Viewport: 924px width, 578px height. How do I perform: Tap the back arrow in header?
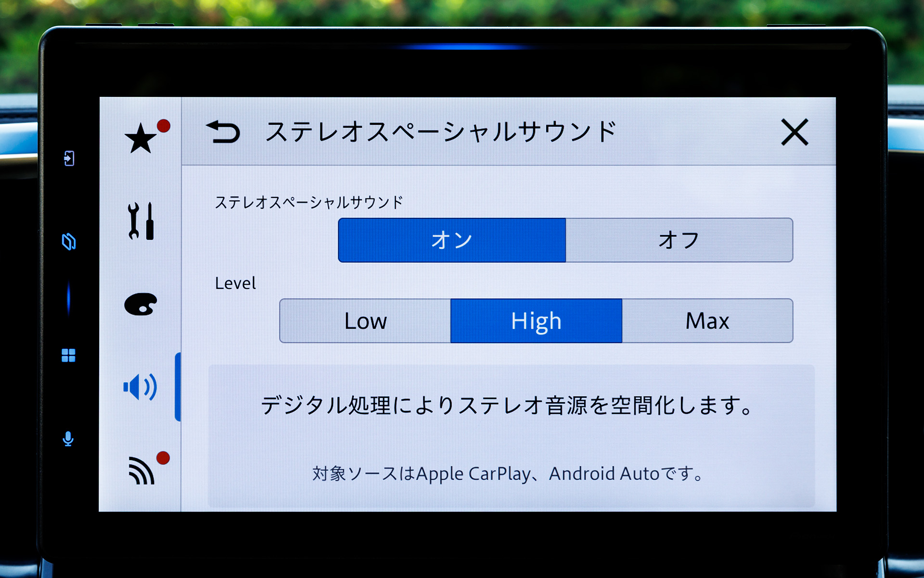click(x=223, y=132)
